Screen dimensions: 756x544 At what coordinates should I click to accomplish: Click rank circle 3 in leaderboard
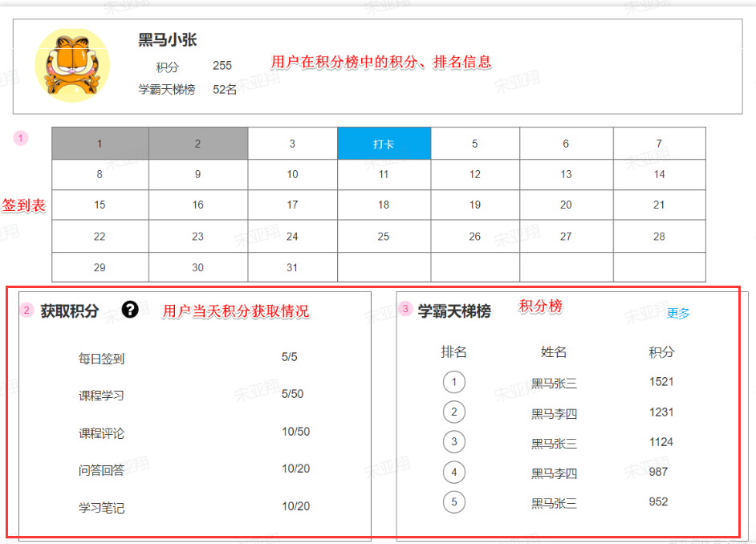pyautogui.click(x=453, y=442)
